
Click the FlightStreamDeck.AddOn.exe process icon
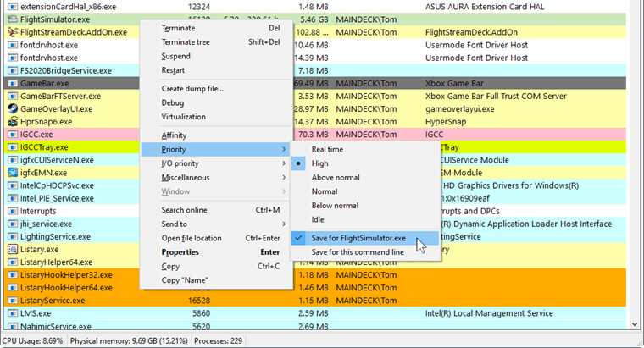tap(12, 32)
